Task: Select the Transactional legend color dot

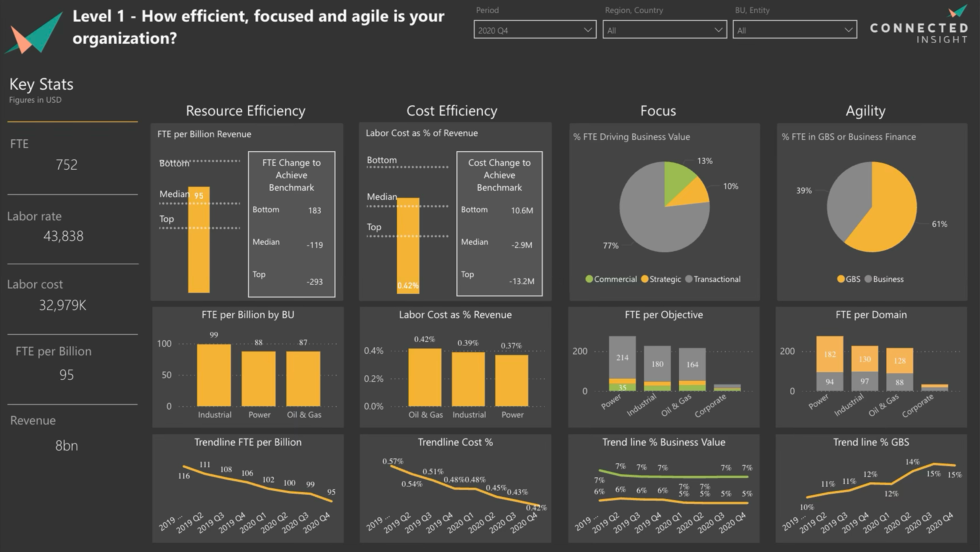Action: coord(689,279)
